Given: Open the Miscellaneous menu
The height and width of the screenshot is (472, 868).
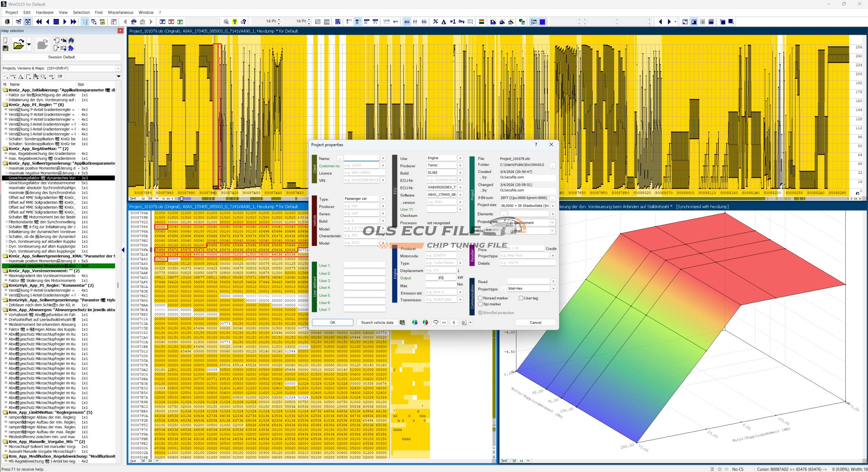Looking at the screenshot, I should 120,12.
